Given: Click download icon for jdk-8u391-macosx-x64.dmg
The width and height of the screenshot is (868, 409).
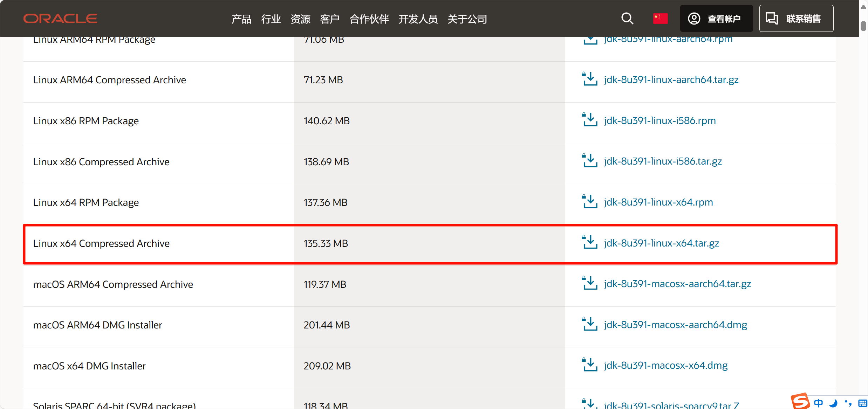Looking at the screenshot, I should [x=590, y=365].
